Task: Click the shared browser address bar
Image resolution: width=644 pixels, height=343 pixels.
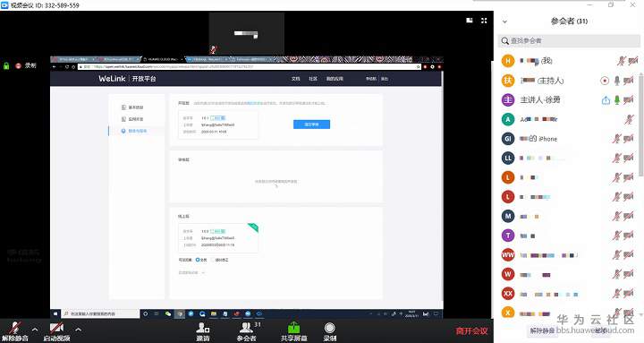Action: click(250, 66)
